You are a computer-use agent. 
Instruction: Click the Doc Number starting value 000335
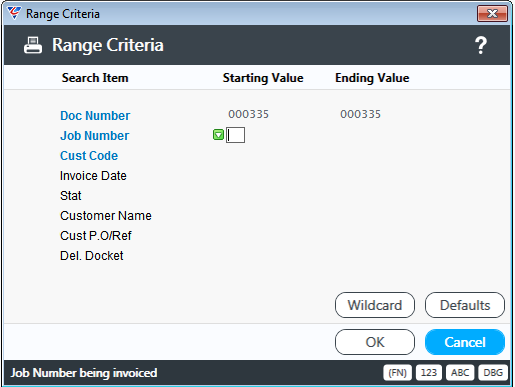[x=248, y=114]
